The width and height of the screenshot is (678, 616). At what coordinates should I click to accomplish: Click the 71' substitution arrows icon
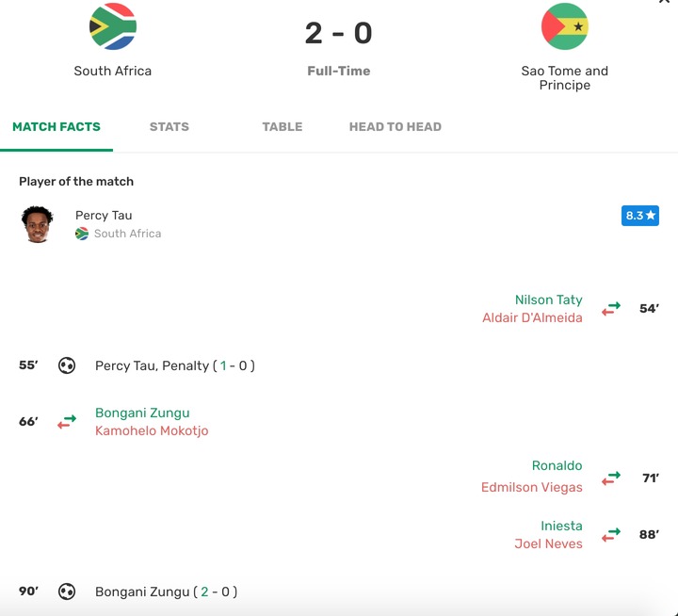coord(611,478)
